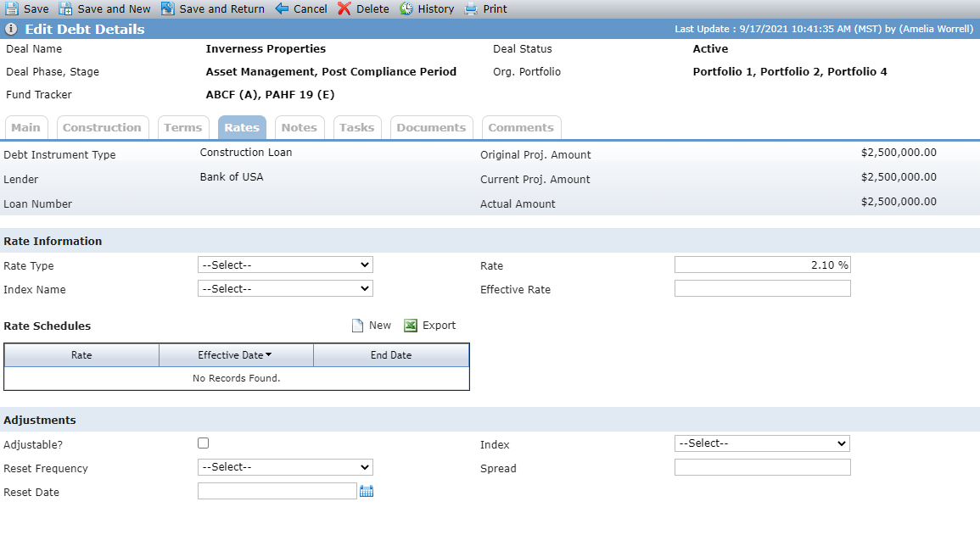Click the Delete label in toolbar
This screenshot has height=535, width=980.
pos(372,8)
